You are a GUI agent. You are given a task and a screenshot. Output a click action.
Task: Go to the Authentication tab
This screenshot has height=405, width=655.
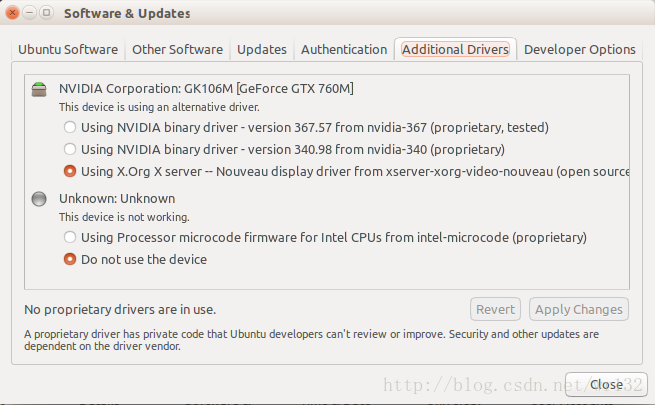344,50
